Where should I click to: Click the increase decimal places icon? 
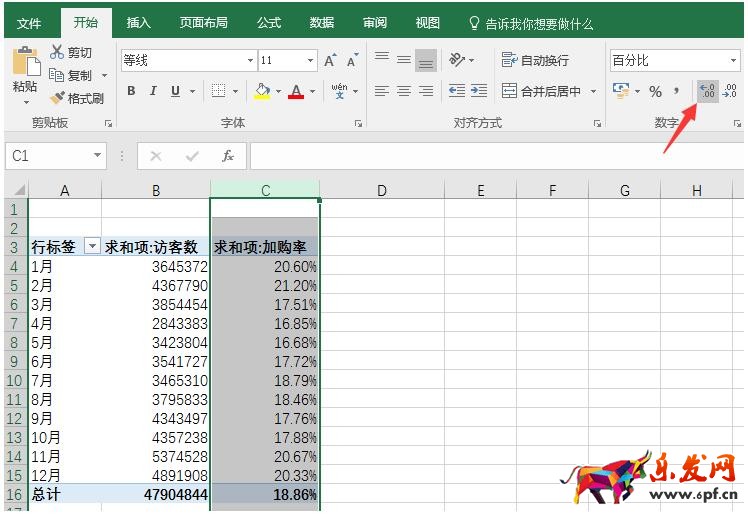pyautogui.click(x=708, y=92)
